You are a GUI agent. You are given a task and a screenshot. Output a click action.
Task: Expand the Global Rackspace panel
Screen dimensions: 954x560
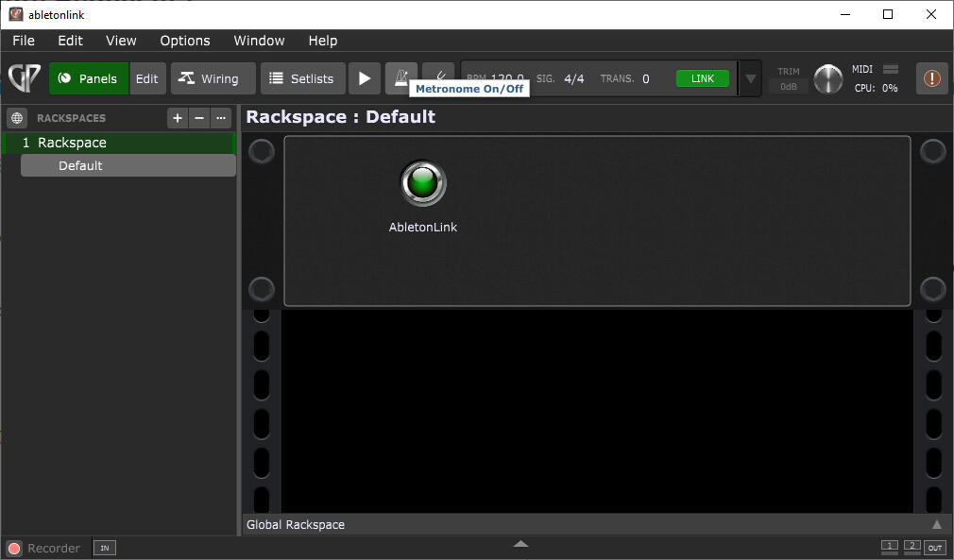pos(936,524)
